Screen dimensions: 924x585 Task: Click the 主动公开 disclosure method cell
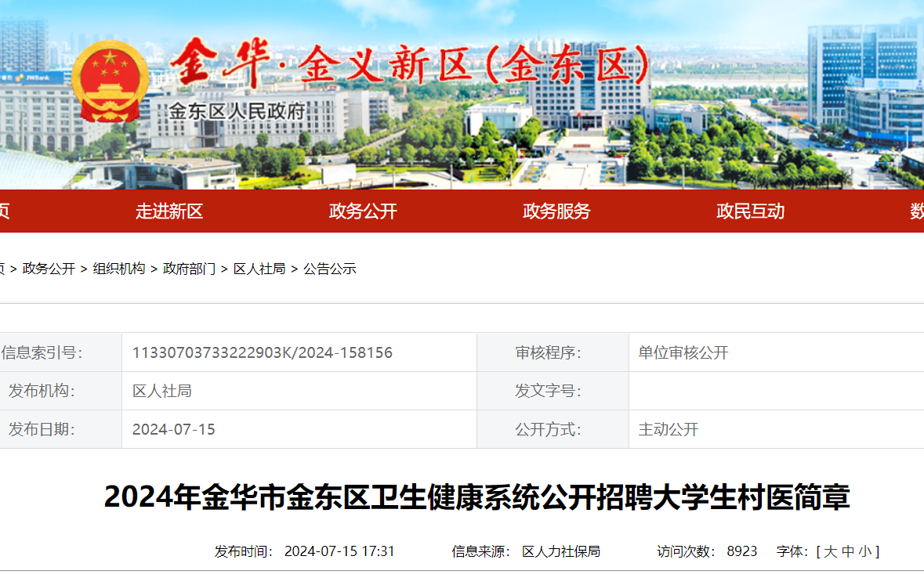coord(776,429)
